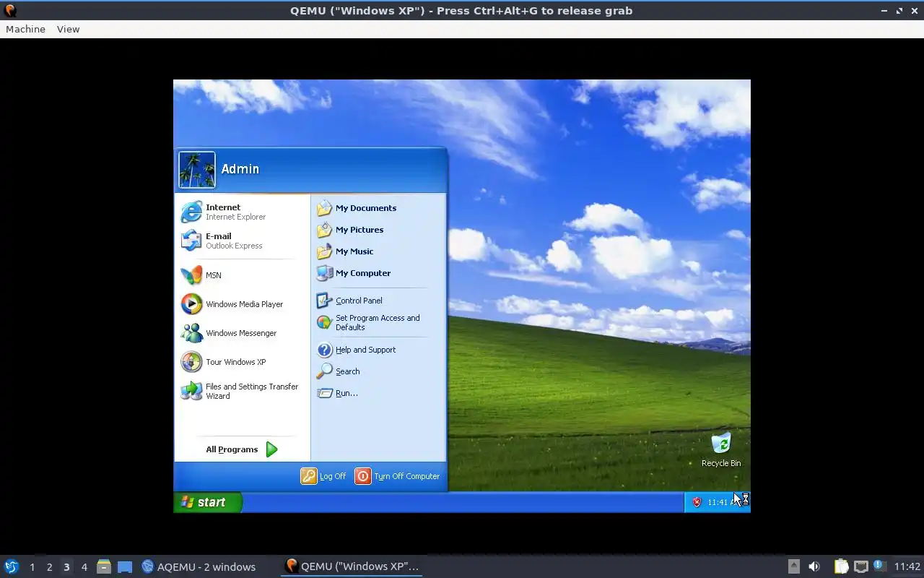Switch to AQEMU - 2 windows taskbar entry

pos(199,566)
